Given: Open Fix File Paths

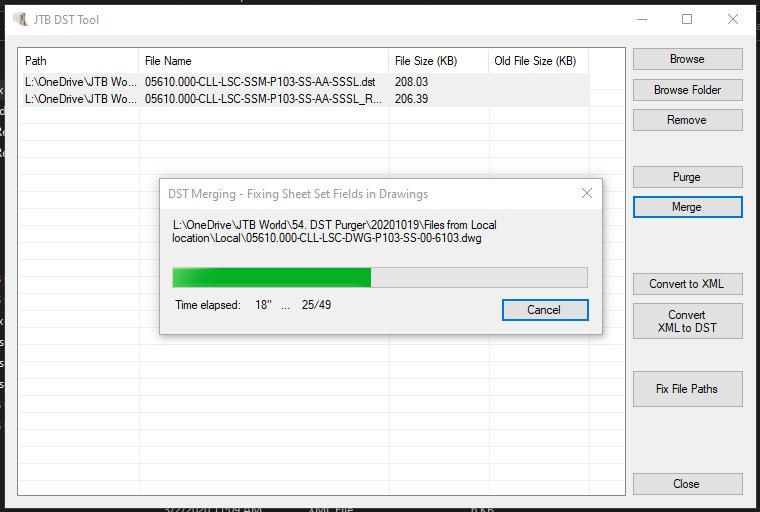Looking at the screenshot, I should 687,389.
